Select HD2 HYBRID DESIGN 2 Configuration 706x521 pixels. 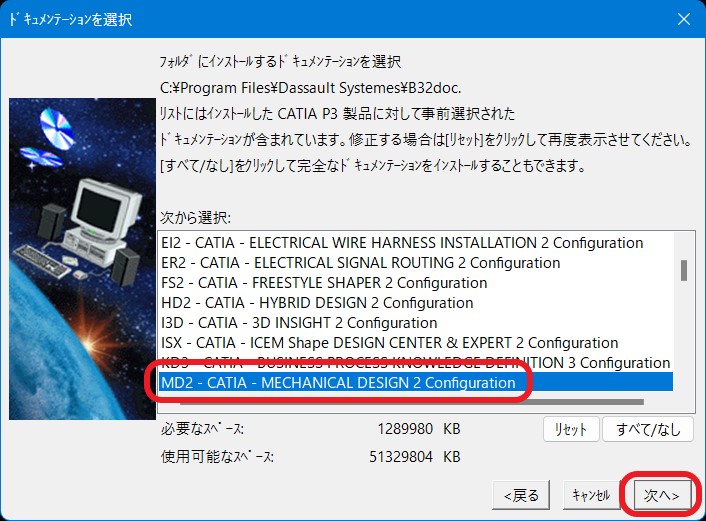(416, 303)
